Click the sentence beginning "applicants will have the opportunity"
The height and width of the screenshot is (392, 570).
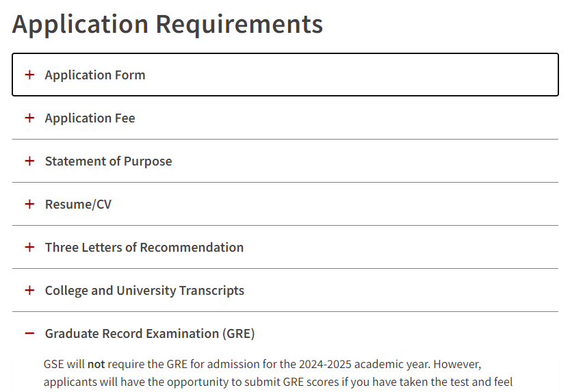pos(278,382)
